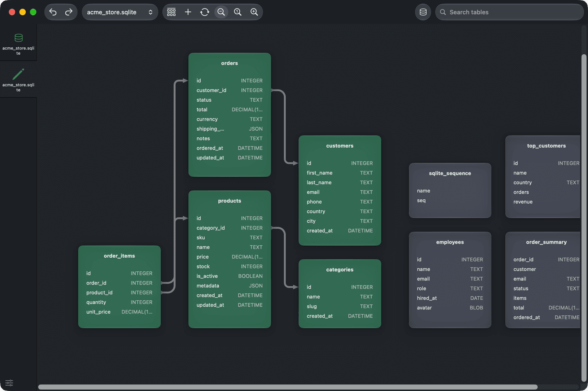Screen dimensions: 588x391
Task: Select the green database icon sidebar item
Action: tap(18, 43)
